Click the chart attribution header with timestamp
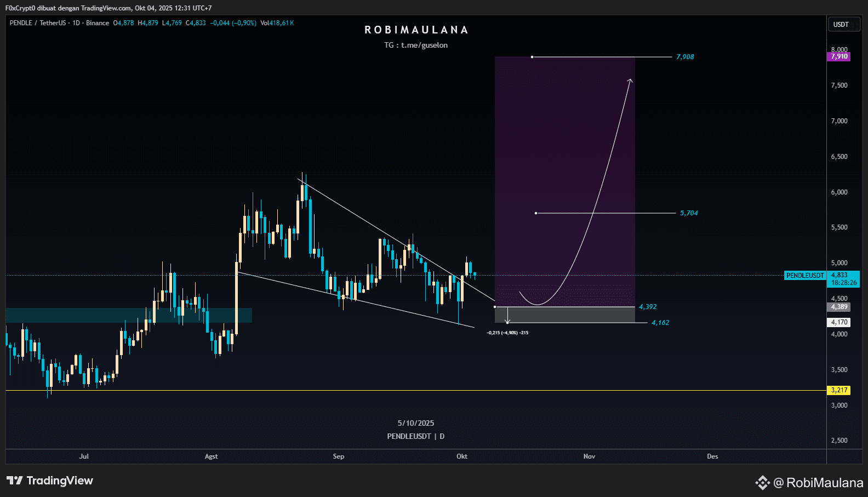This screenshot has height=497, width=868. [108, 8]
